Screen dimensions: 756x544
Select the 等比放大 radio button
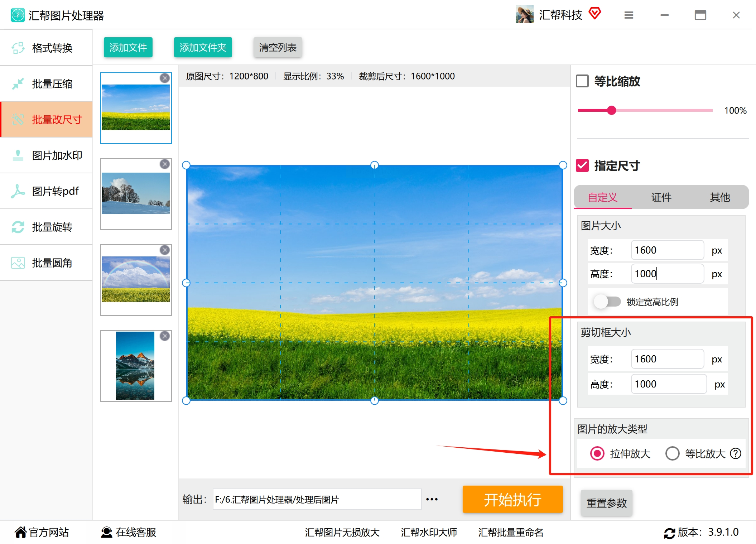pyautogui.click(x=672, y=453)
